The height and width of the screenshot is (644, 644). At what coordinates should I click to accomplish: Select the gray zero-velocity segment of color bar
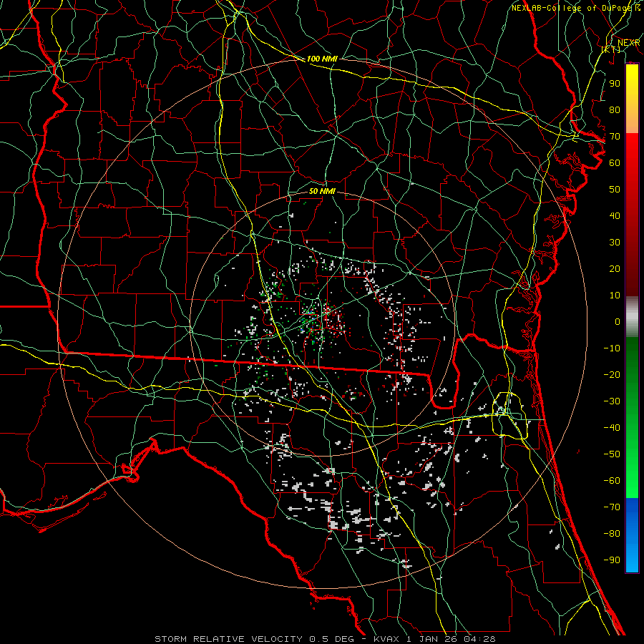(632, 316)
